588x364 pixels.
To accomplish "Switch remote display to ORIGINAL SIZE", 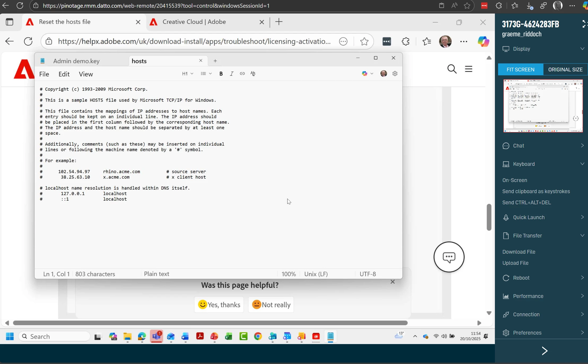I will tap(565, 70).
